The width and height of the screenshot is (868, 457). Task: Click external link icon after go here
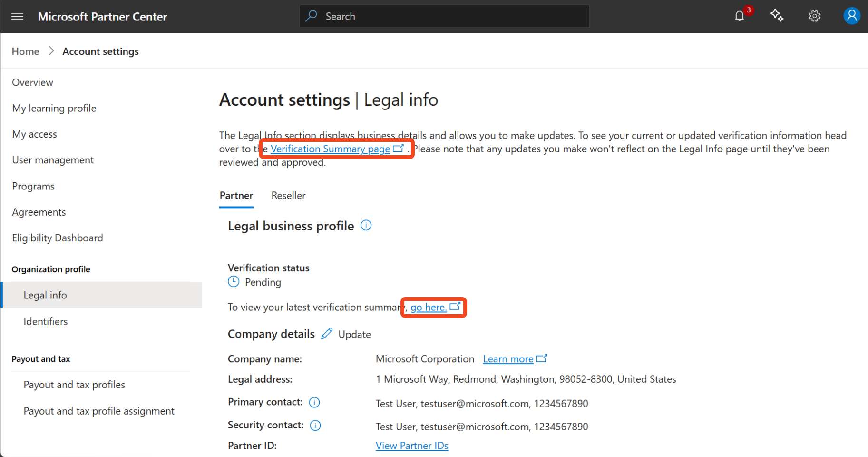pos(455,307)
